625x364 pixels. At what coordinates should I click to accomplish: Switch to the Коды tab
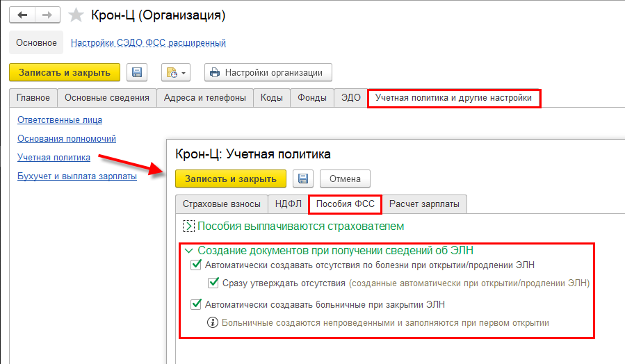pyautogui.click(x=271, y=98)
